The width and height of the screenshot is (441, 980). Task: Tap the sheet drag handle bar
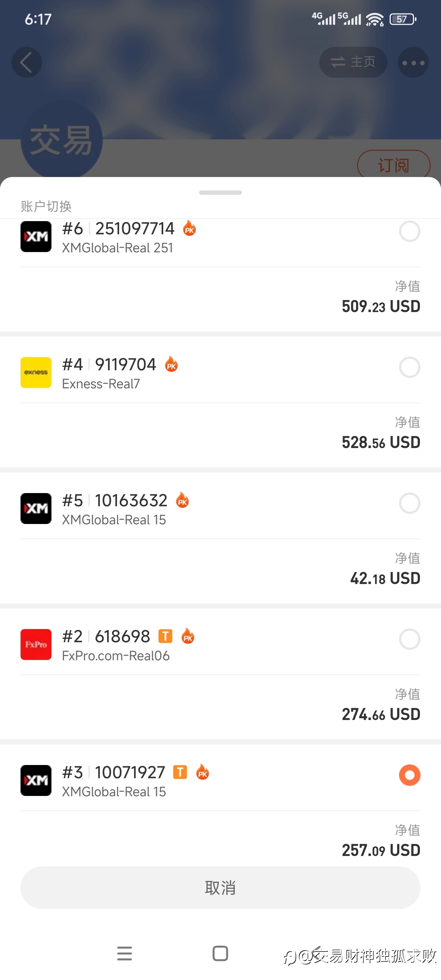click(220, 193)
